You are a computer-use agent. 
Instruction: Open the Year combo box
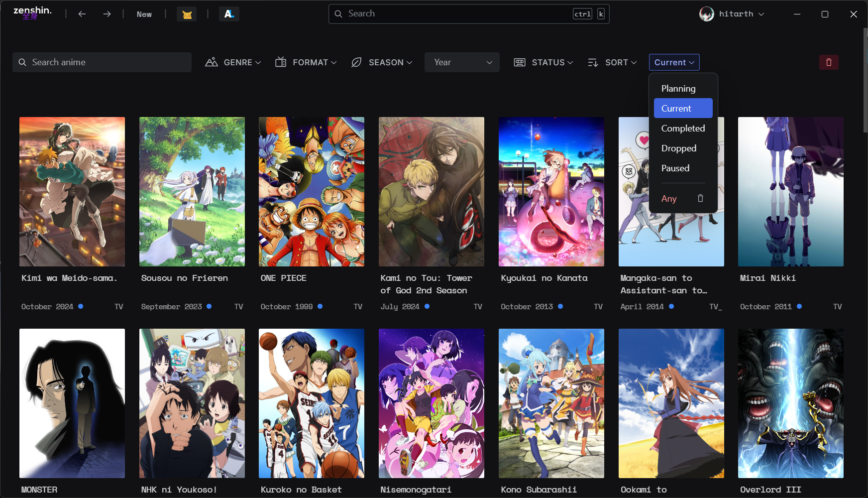462,62
